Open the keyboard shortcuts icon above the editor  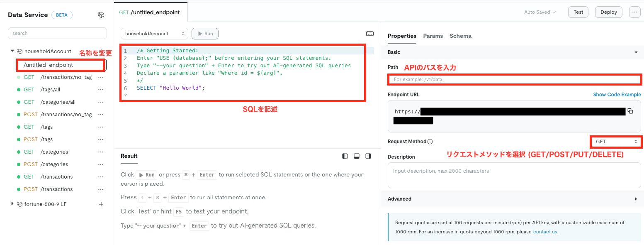pos(370,34)
